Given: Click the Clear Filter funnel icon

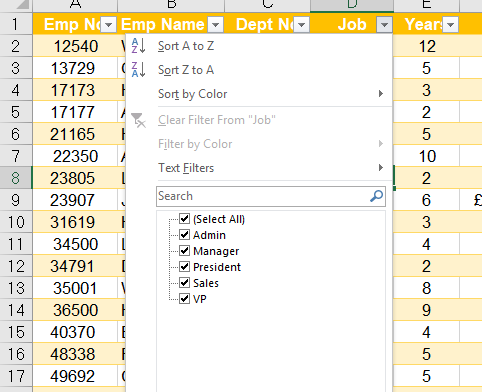Looking at the screenshot, I should [138, 120].
